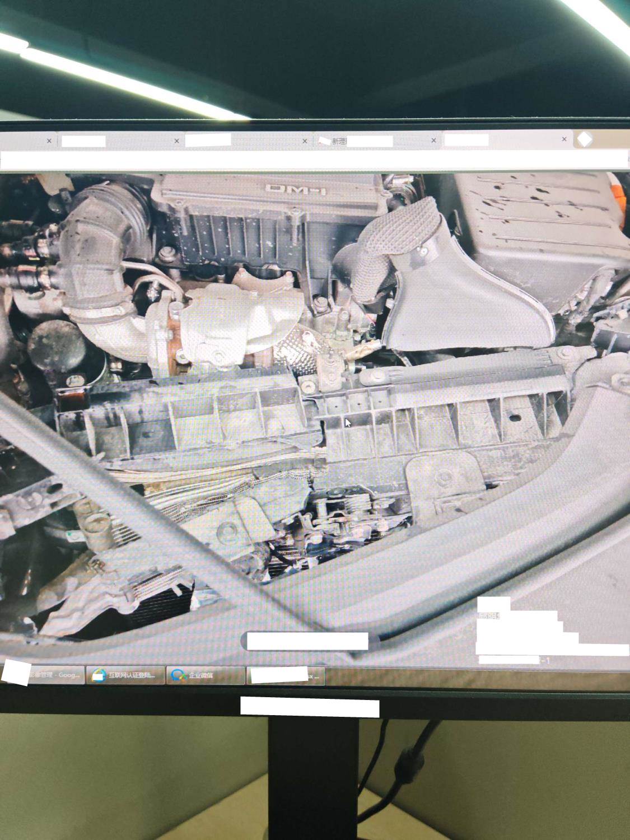Close the rightmost browser tab
The width and height of the screenshot is (630, 840).
tap(564, 139)
